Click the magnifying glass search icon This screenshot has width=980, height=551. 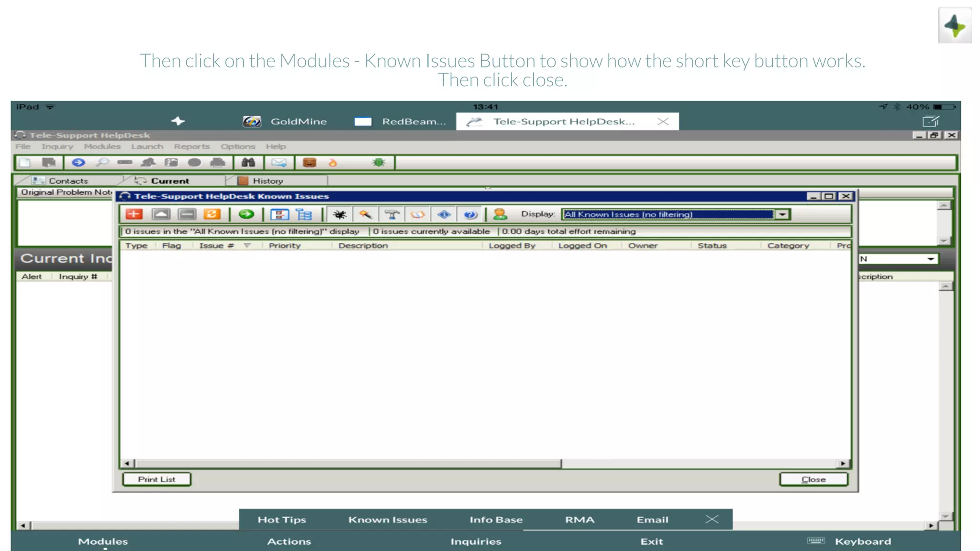pos(102,163)
